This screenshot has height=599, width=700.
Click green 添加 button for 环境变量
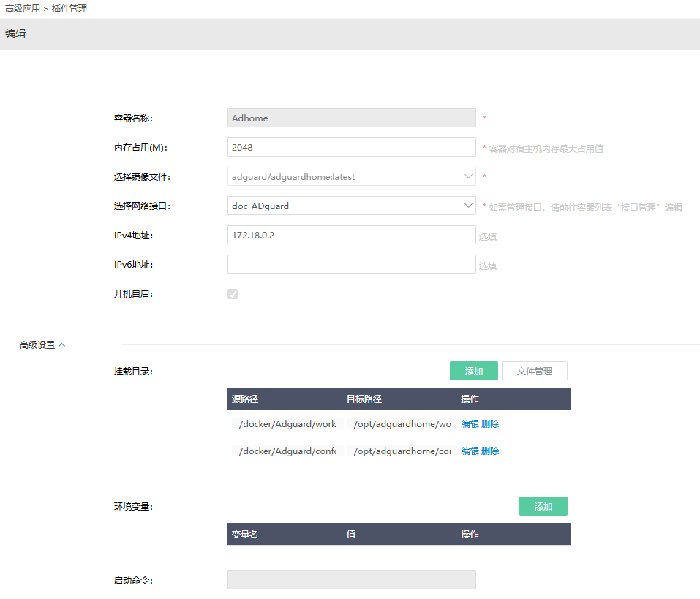(x=543, y=507)
